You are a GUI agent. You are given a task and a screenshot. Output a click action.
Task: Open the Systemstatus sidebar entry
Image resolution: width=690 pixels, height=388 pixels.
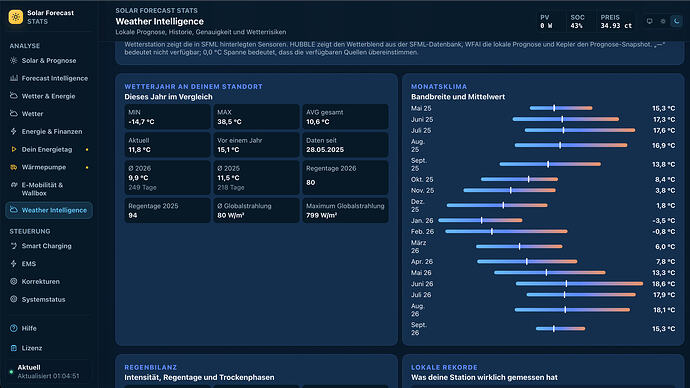pos(49,299)
